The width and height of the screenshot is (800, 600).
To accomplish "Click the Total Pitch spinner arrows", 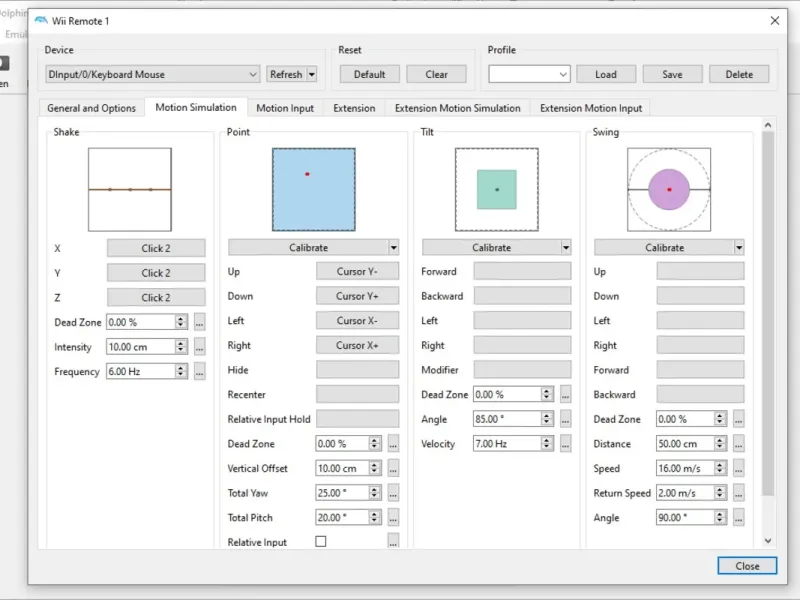I will [374, 517].
